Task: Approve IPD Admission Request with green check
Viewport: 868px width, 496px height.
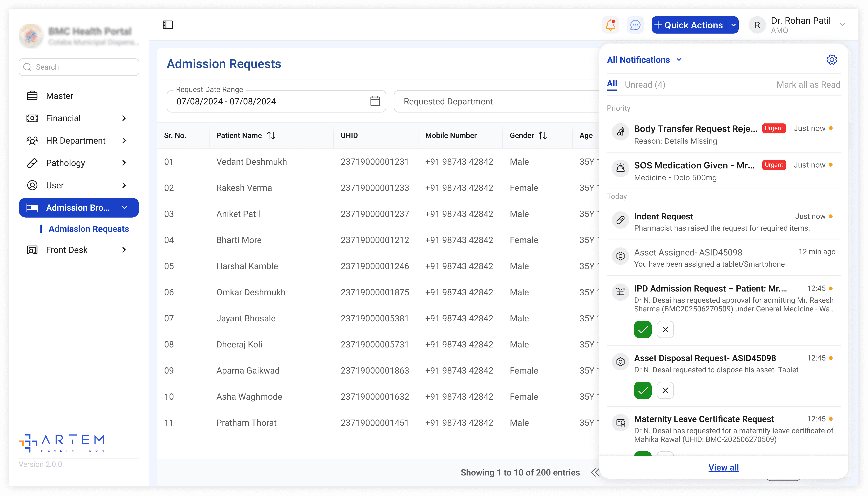Action: (642, 329)
